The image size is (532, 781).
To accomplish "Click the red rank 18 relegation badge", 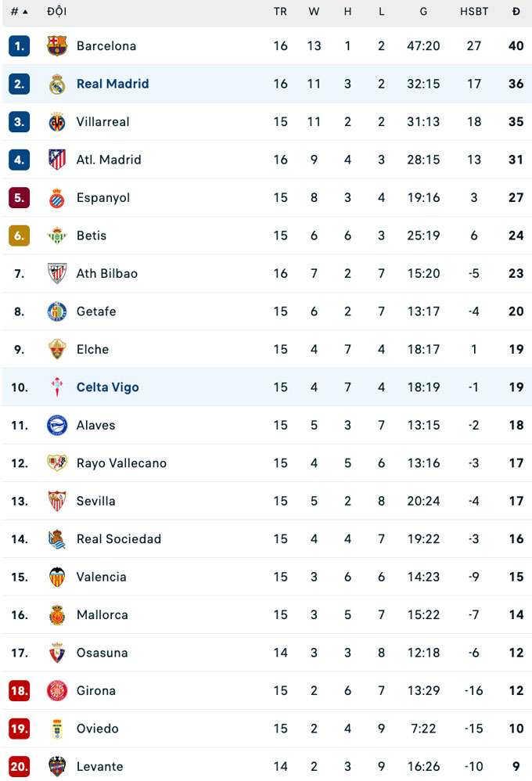I will click(x=20, y=691).
